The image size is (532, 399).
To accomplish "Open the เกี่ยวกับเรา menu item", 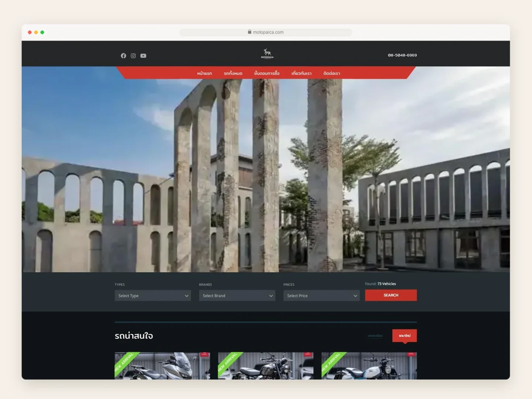I will point(301,73).
